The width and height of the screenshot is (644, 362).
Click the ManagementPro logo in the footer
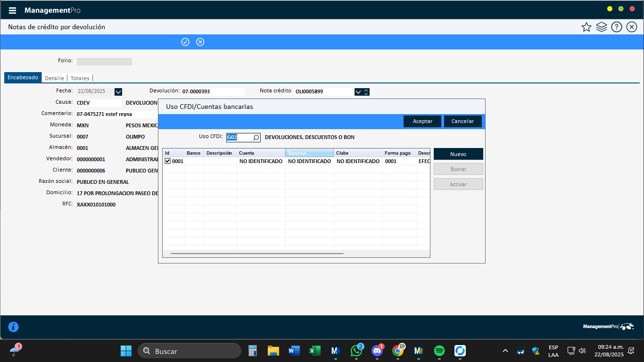[608, 327]
